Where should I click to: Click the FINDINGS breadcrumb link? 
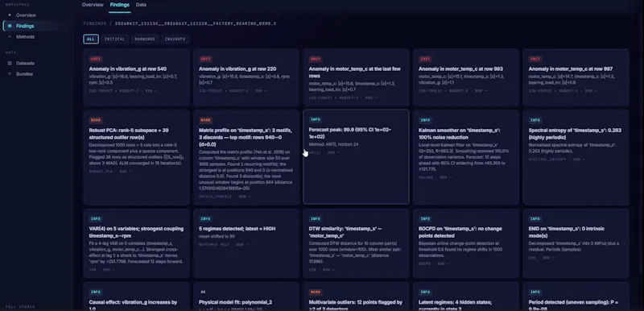tap(94, 24)
